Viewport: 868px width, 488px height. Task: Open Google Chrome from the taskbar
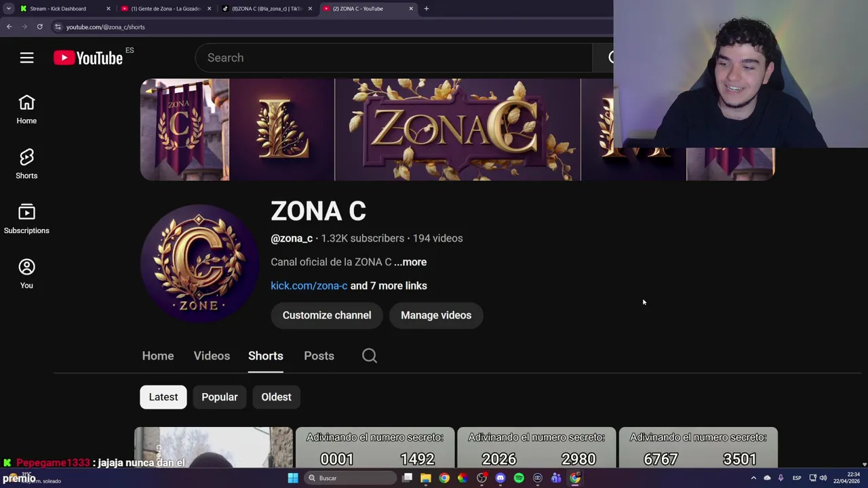tap(444, 478)
